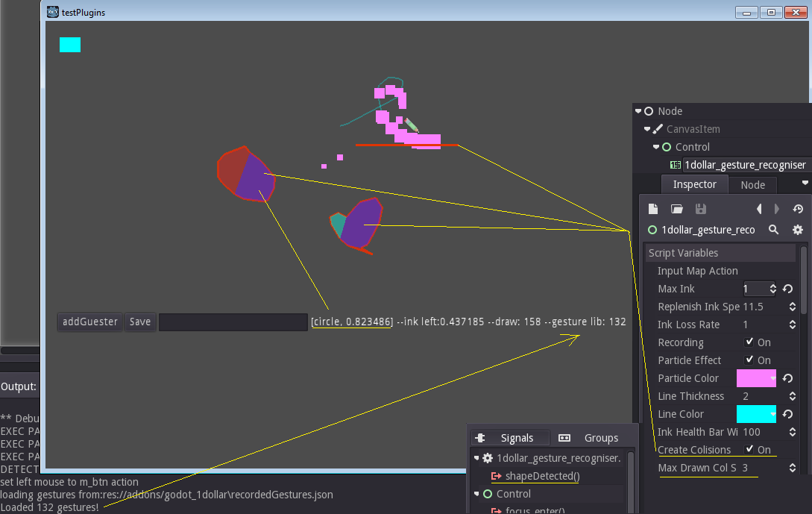
Task: Click the Output panel label
Action: [x=19, y=386]
